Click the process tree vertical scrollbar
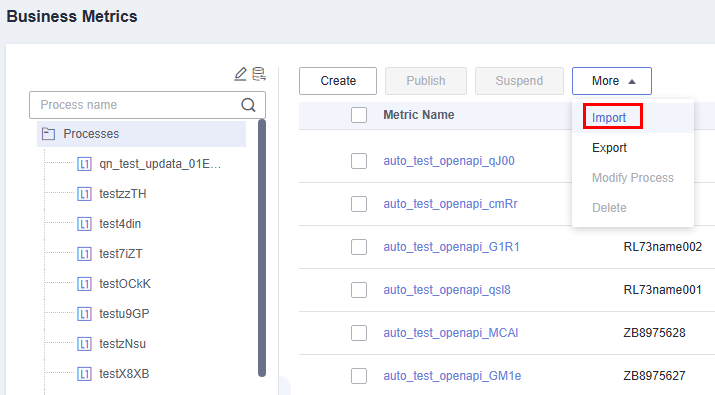 262,248
